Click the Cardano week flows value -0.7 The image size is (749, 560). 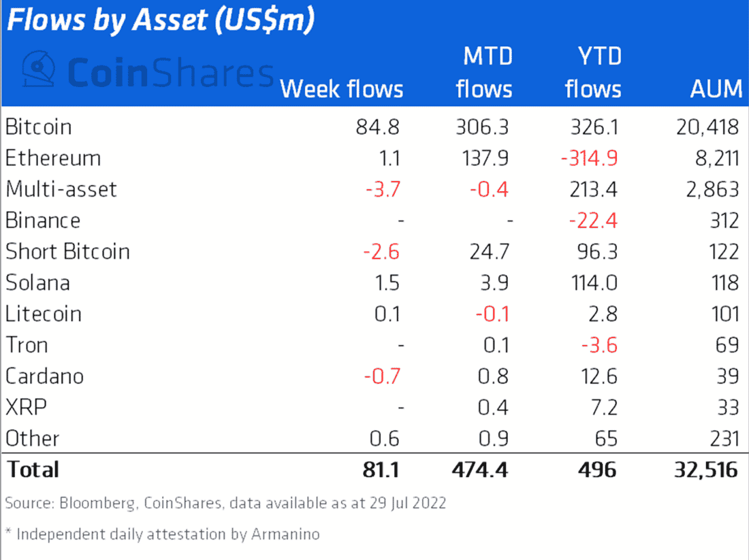click(x=382, y=376)
